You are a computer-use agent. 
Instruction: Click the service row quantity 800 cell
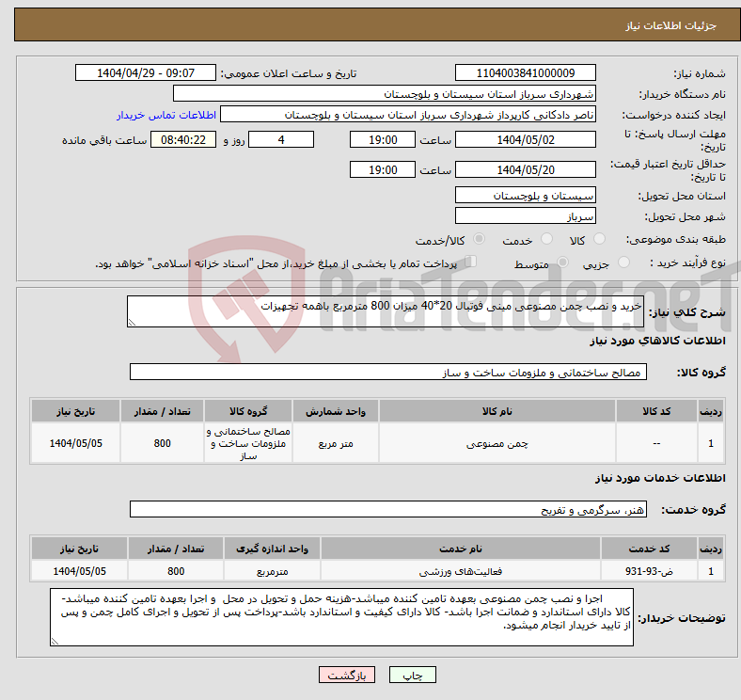pyautogui.click(x=176, y=571)
